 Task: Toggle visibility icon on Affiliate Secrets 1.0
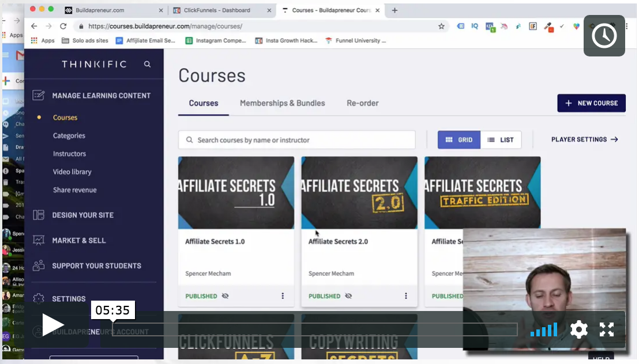coord(225,296)
